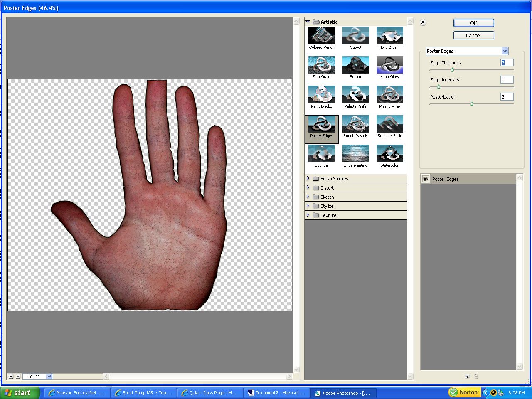Create a new effect layer
The image size is (532, 399).
tap(467, 376)
